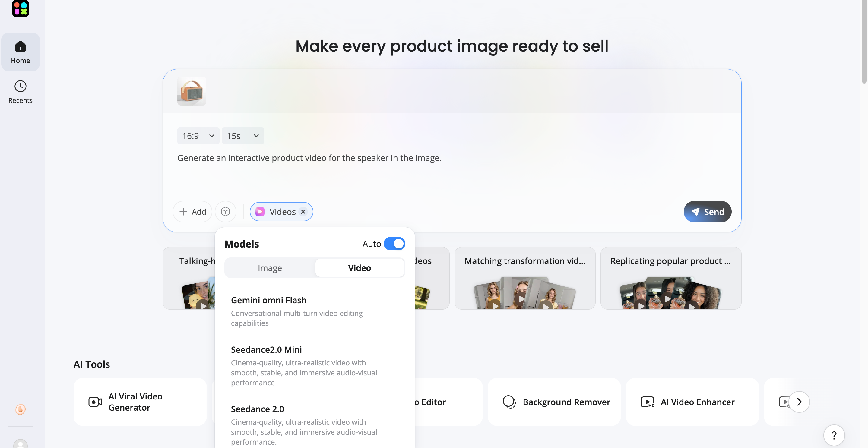Open the 15s duration dropdown
The height and width of the screenshot is (448, 868).
coord(243,136)
